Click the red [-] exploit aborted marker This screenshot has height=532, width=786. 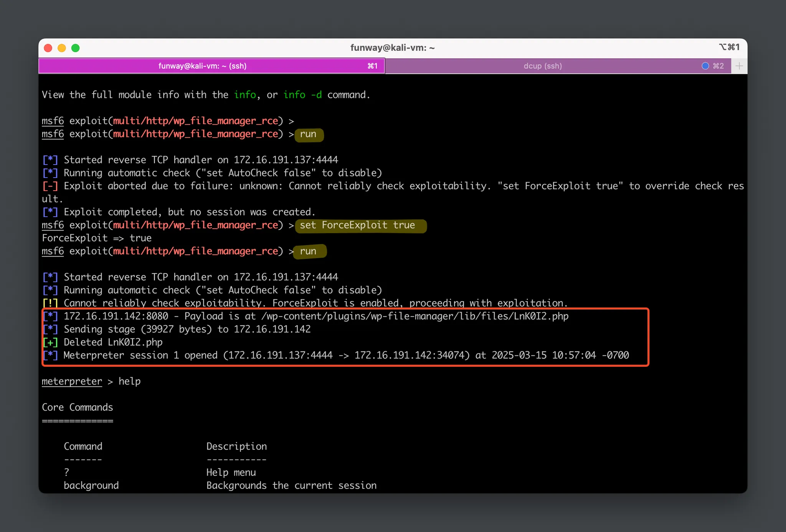coord(50,186)
